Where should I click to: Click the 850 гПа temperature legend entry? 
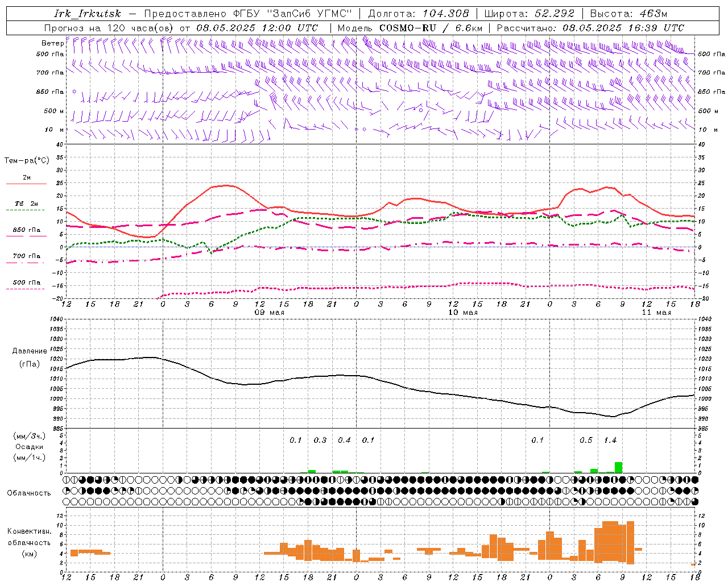pyautogui.click(x=26, y=230)
